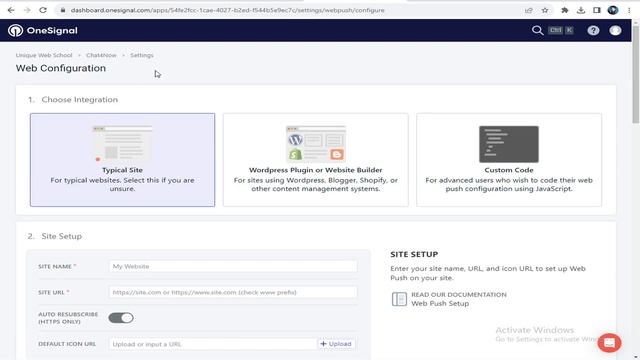
Task: Open the Unique Web School breadcrumb
Action: [x=44, y=55]
